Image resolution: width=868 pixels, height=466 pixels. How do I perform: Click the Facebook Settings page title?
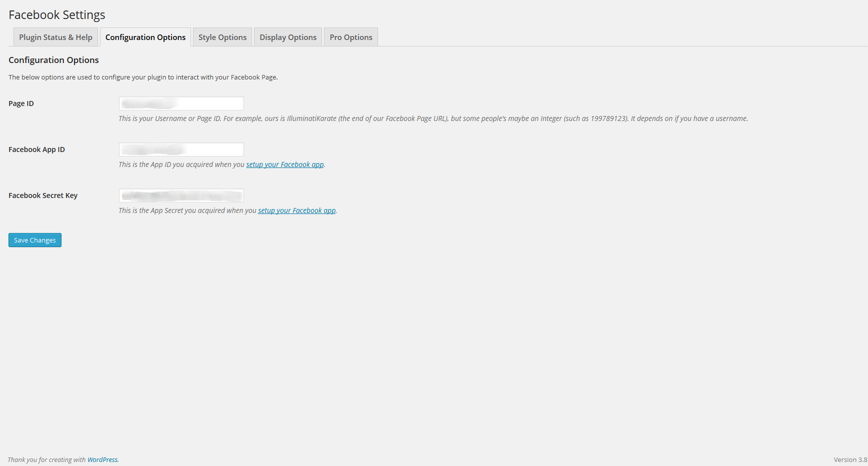pyautogui.click(x=57, y=15)
